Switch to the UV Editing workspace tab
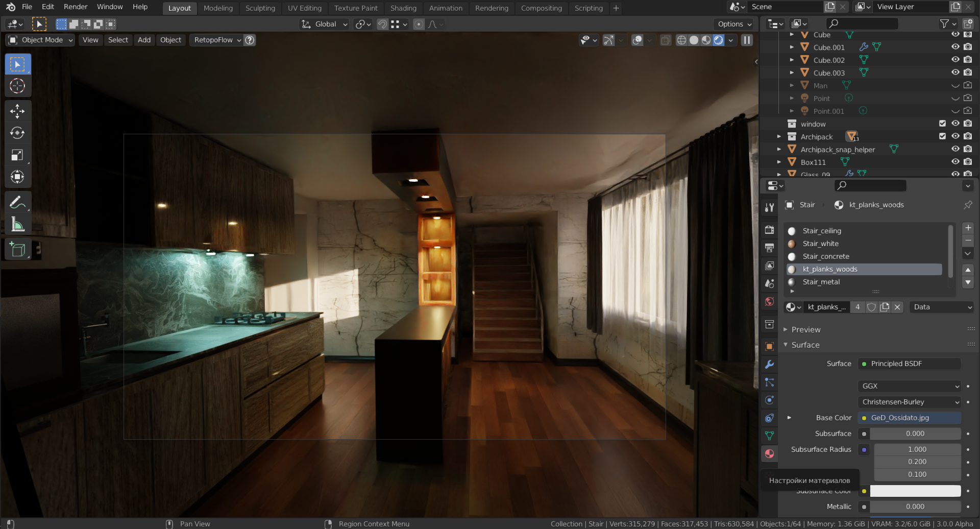 305,8
